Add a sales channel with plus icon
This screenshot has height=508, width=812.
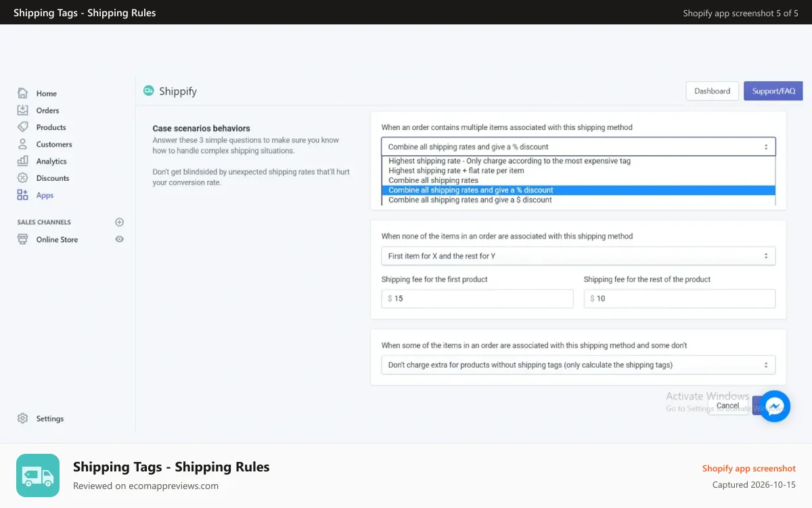tap(120, 222)
